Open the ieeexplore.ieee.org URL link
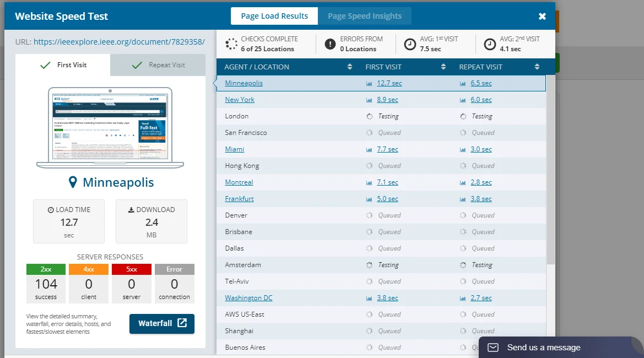644x358 pixels. click(119, 42)
